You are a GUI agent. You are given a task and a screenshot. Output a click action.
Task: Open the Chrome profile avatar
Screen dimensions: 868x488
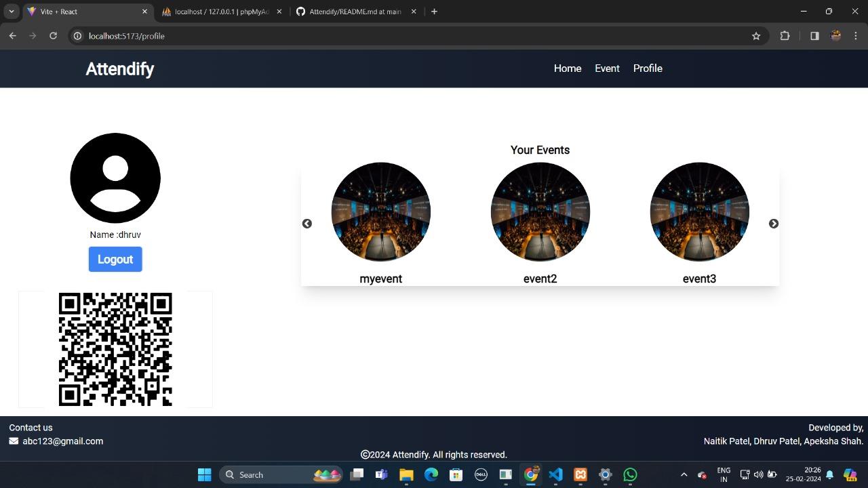[835, 36]
